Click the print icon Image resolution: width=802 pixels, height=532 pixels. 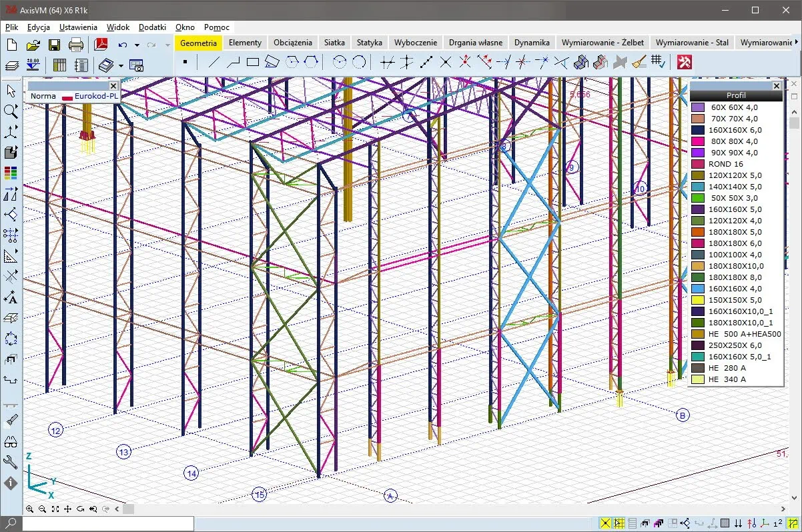point(76,45)
